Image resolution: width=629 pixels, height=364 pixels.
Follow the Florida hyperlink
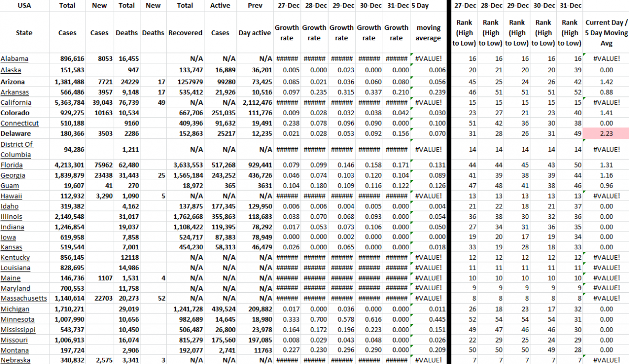point(12,164)
